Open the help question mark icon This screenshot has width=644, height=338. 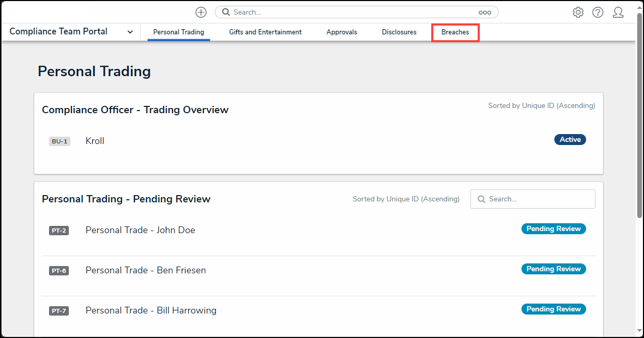coord(598,13)
